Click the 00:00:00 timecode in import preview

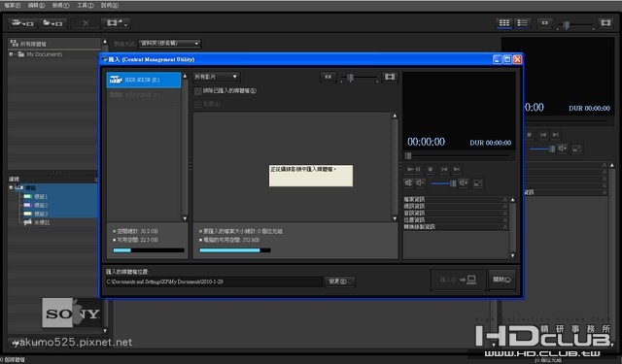click(426, 142)
